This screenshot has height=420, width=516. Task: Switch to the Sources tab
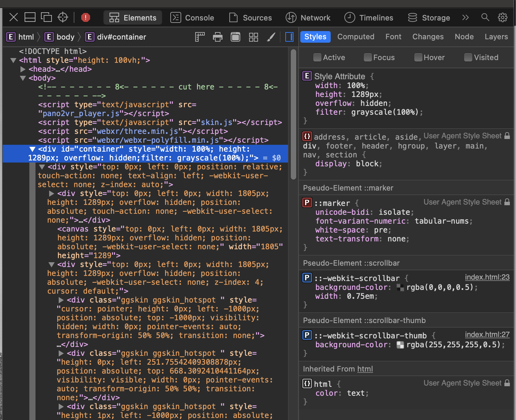coord(250,18)
